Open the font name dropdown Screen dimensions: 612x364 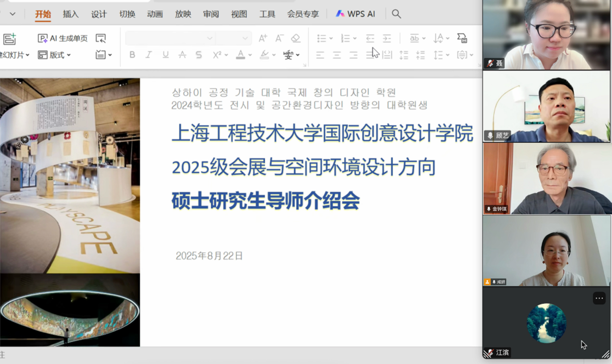209,38
